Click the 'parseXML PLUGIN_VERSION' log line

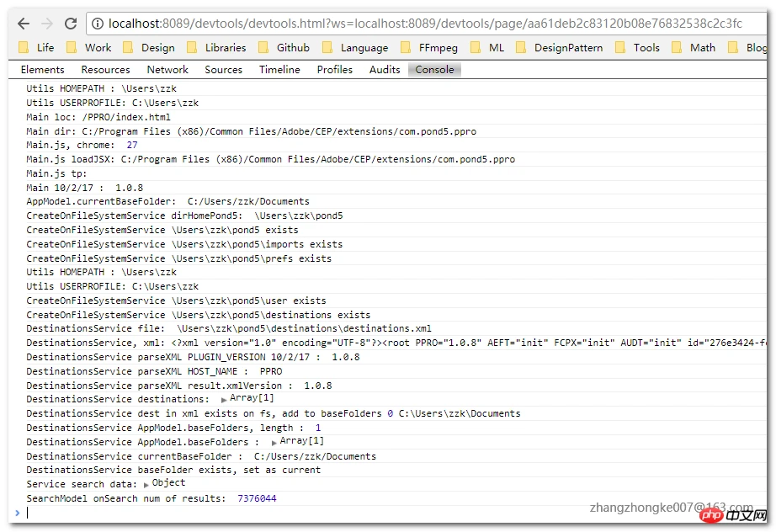[193, 357]
